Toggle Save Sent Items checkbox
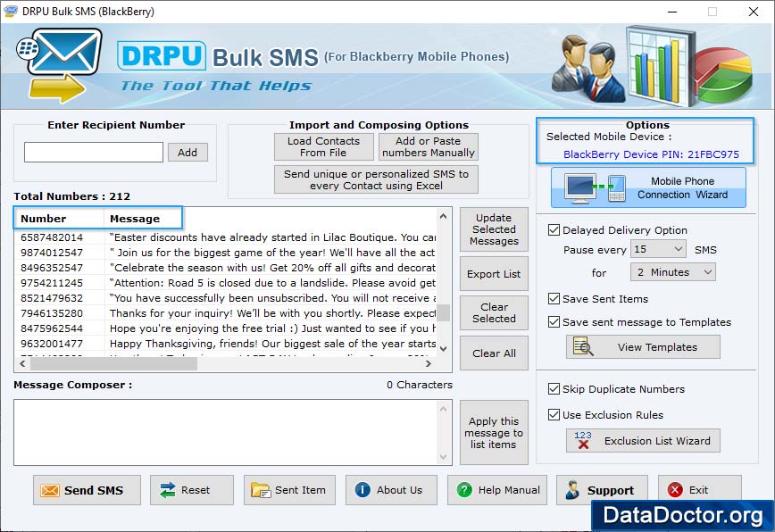This screenshot has width=775, height=532. click(x=554, y=299)
